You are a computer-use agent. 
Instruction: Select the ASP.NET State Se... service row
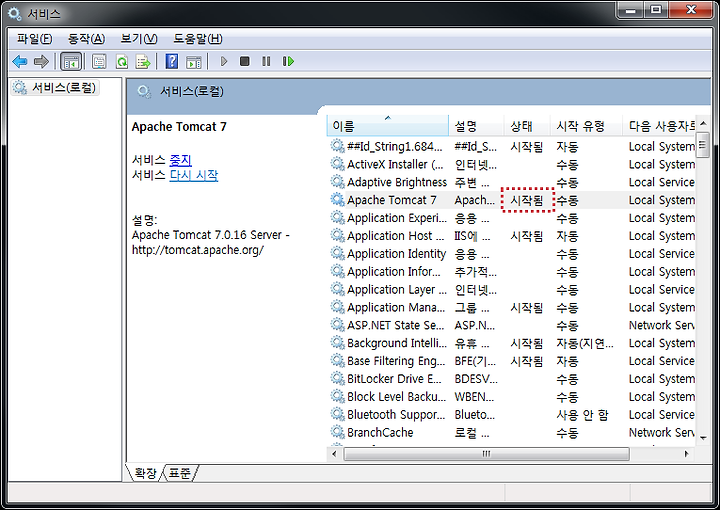[x=512, y=325]
